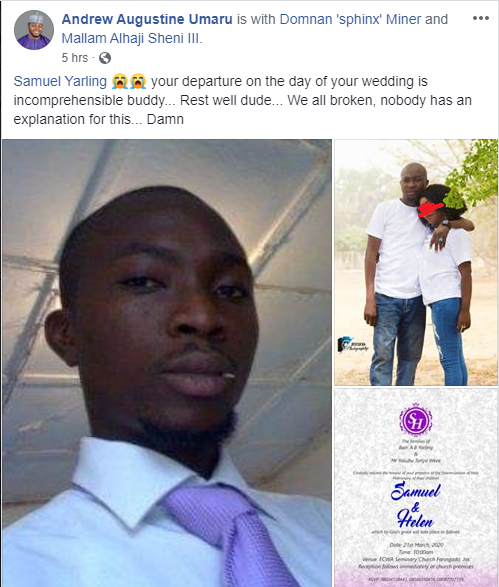Open the couple photo in white shirts
The image size is (499, 587).
coord(416,262)
